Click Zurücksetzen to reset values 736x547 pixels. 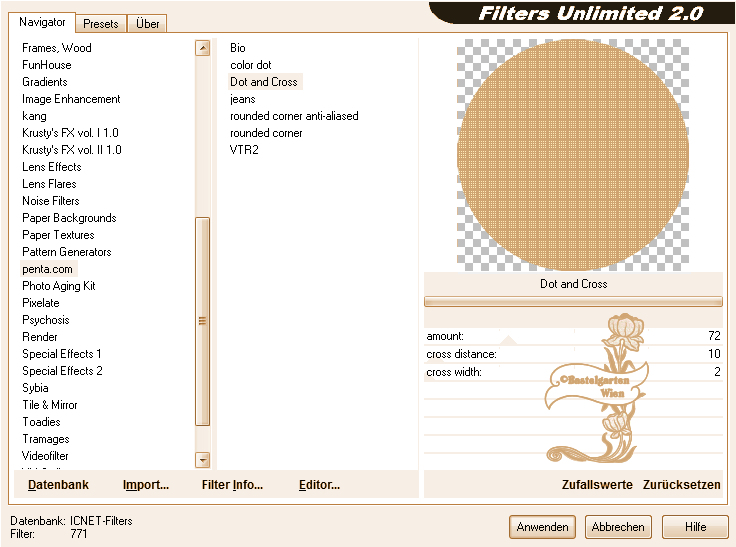pos(682,485)
